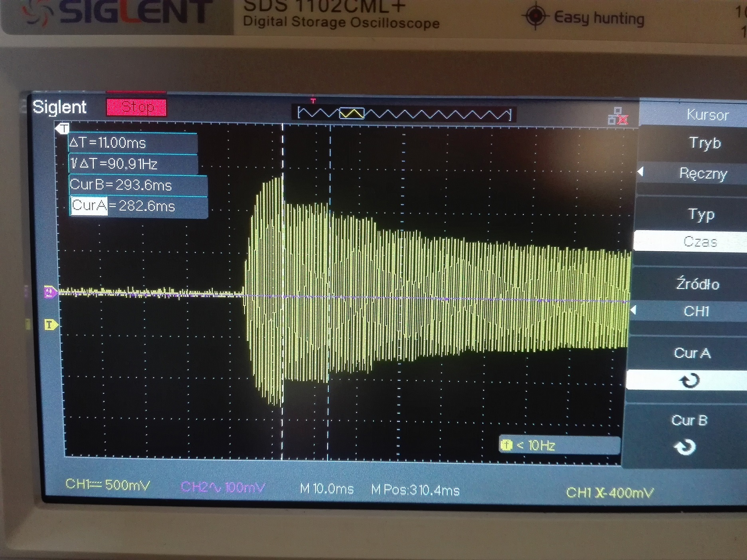The width and height of the screenshot is (747, 560).
Task: Click the Easy hunting crosshair logo
Action: (x=536, y=16)
